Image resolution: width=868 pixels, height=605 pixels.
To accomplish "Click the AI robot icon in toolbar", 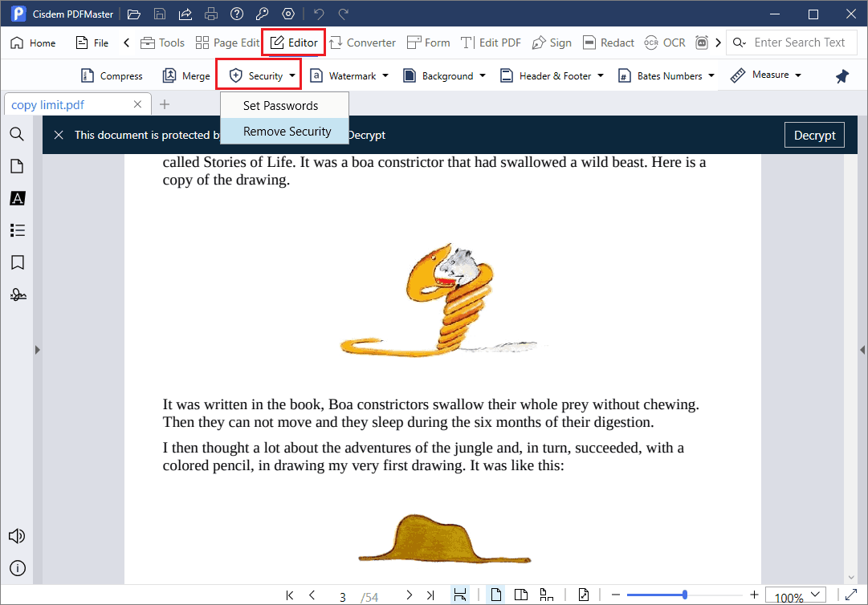I will tap(701, 43).
